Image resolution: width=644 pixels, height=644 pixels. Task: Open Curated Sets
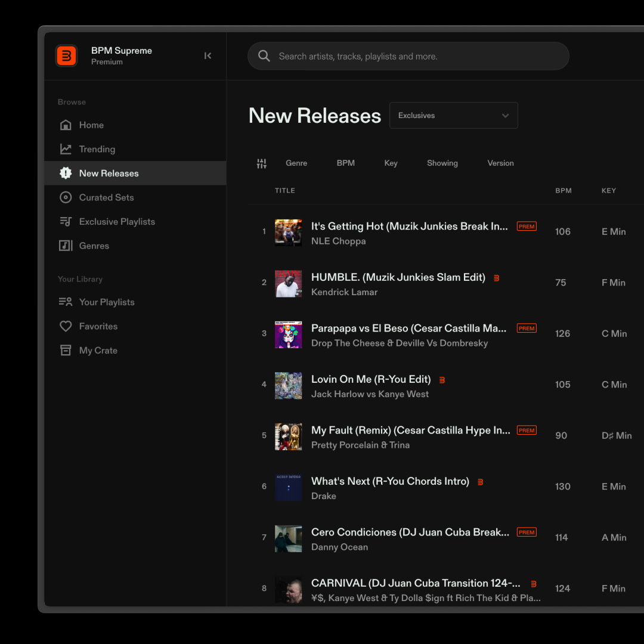coord(135,197)
